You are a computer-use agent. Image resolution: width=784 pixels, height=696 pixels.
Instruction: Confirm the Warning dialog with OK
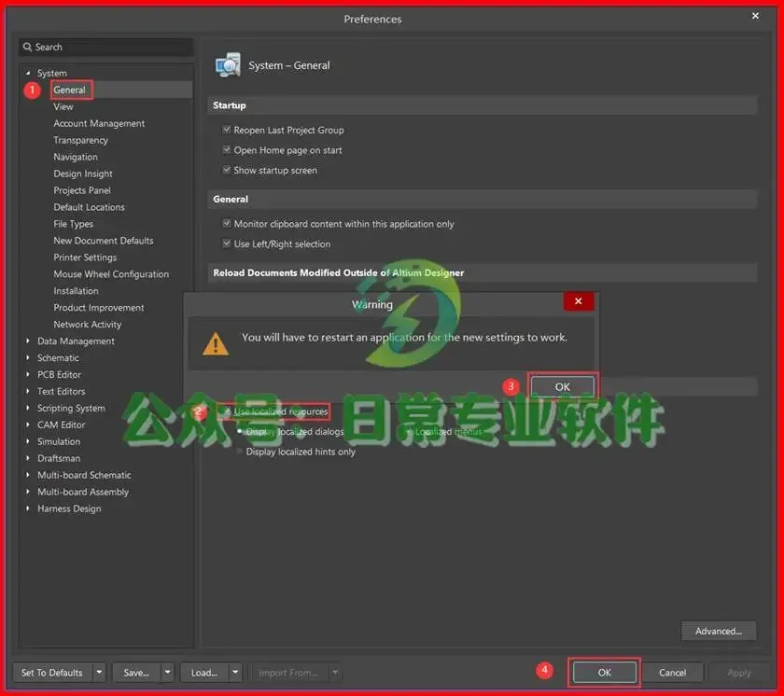(563, 387)
